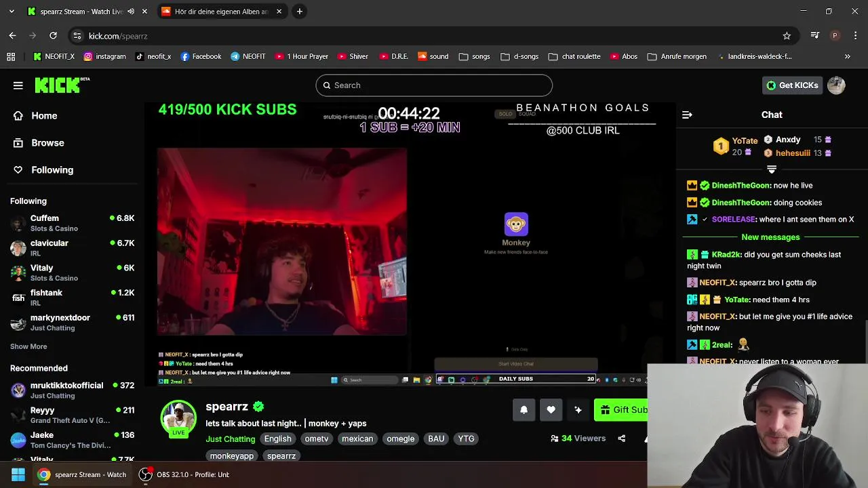This screenshot has height=488, width=868.
Task: Open hehesuiii in gift leaderboard
Action: point(793,153)
